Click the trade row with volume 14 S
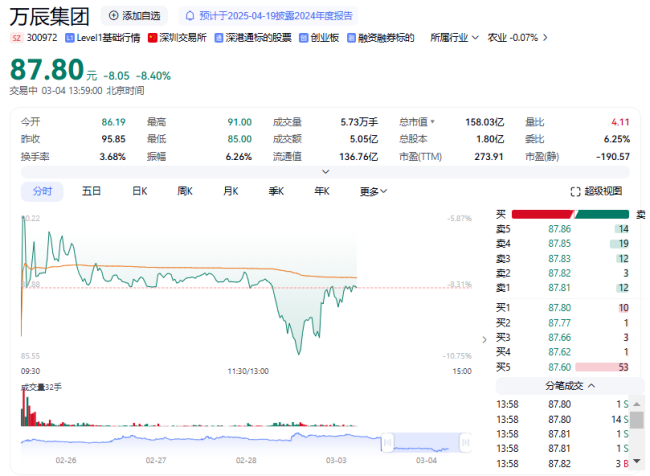 coord(563,420)
